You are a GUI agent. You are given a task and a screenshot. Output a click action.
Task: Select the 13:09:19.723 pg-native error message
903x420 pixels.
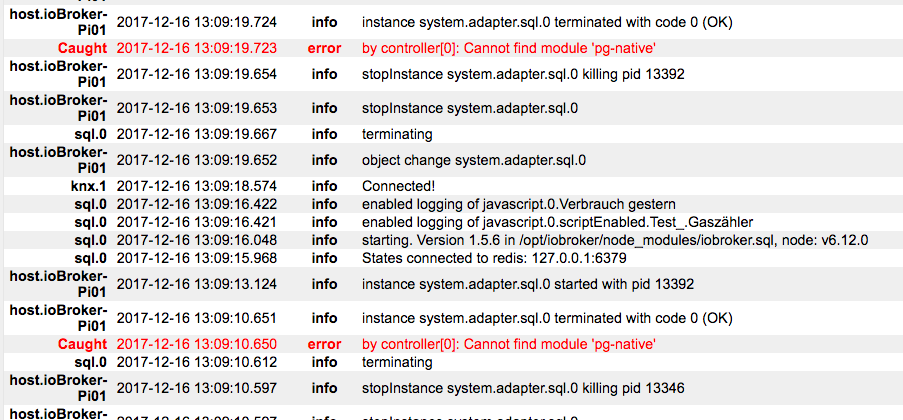(509, 48)
